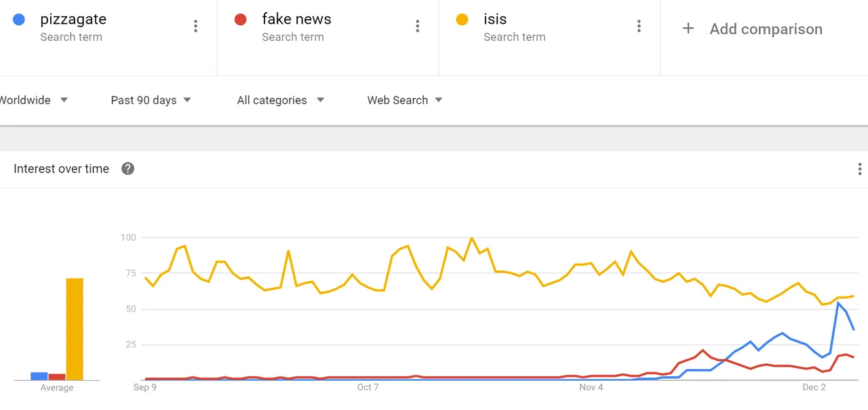This screenshot has width=868, height=410.
Task: Click the blue pizzagate average bar
Action: tap(39, 376)
